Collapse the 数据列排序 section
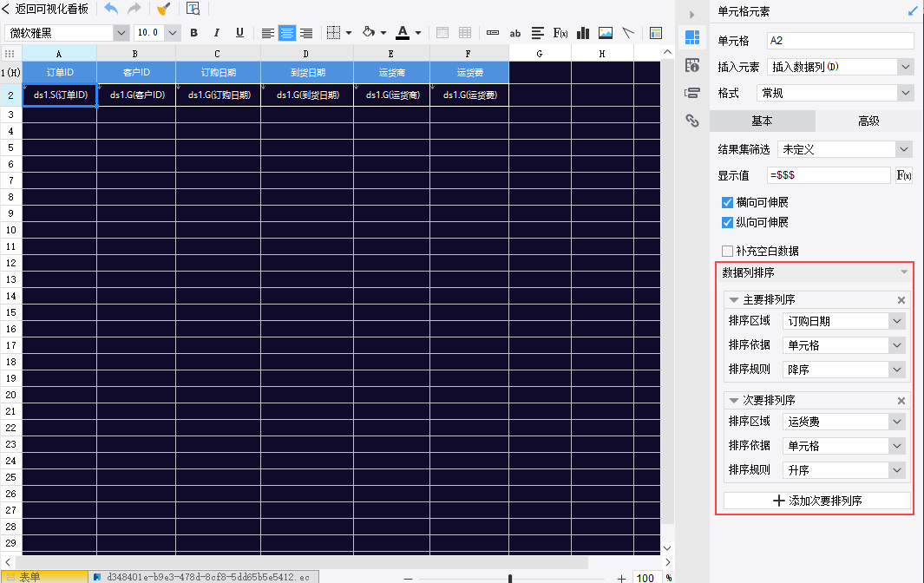This screenshot has width=924, height=583. pyautogui.click(x=903, y=272)
